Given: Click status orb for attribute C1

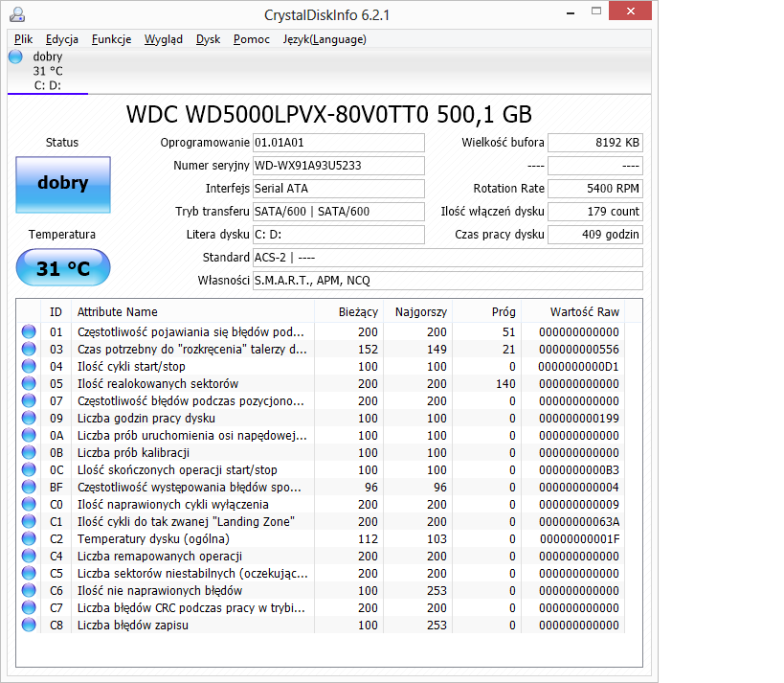Looking at the screenshot, I should click(29, 521).
